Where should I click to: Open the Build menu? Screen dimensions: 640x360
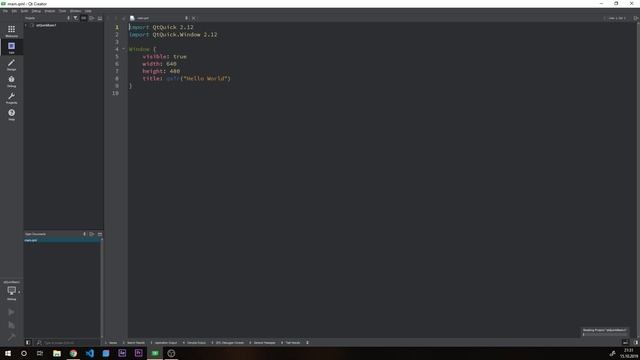point(24,11)
